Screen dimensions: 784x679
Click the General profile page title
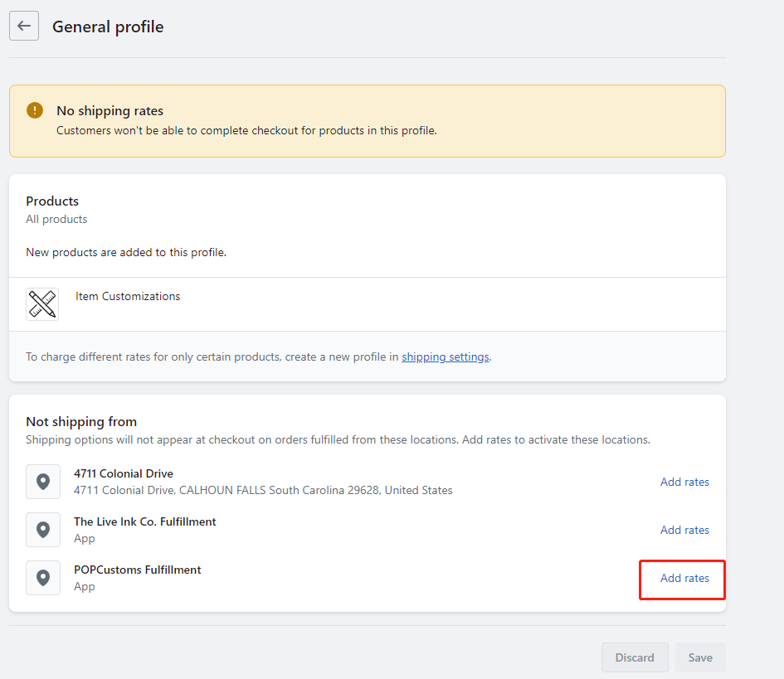108,27
